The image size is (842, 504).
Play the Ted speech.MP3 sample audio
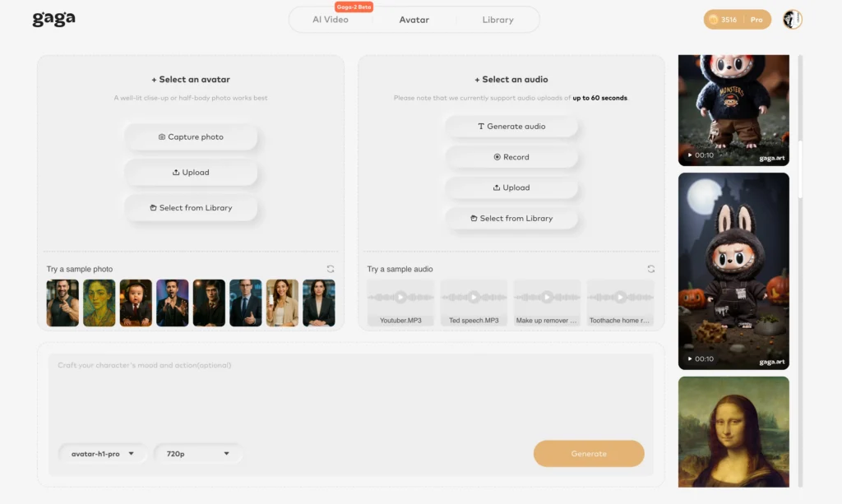click(474, 297)
